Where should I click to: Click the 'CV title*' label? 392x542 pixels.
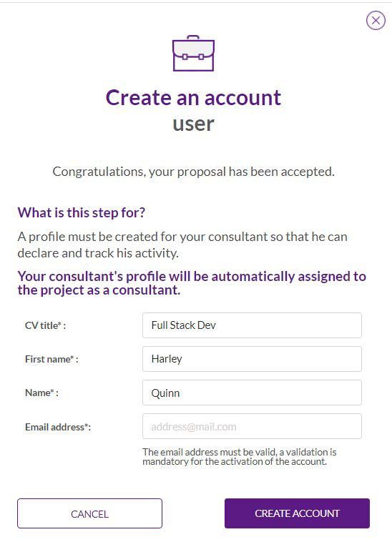(45, 325)
